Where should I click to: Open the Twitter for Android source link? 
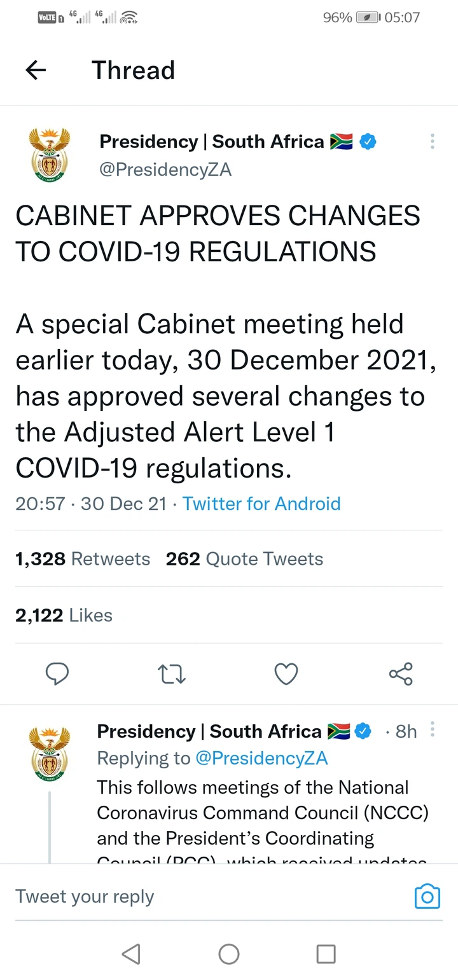261,504
